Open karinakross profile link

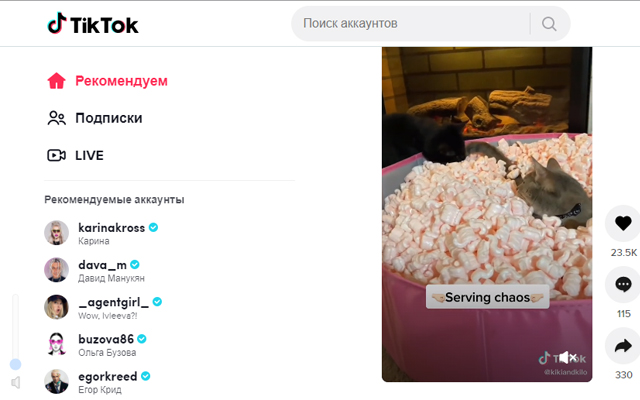[x=111, y=228]
